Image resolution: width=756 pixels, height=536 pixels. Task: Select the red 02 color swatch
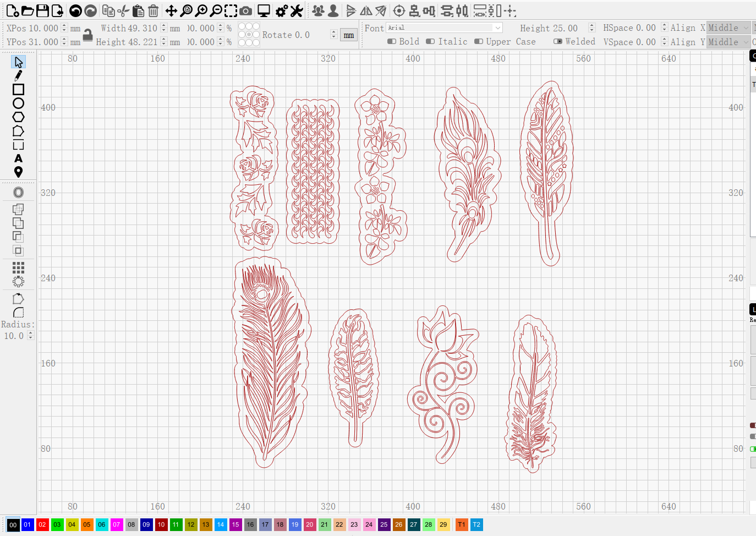pyautogui.click(x=42, y=524)
